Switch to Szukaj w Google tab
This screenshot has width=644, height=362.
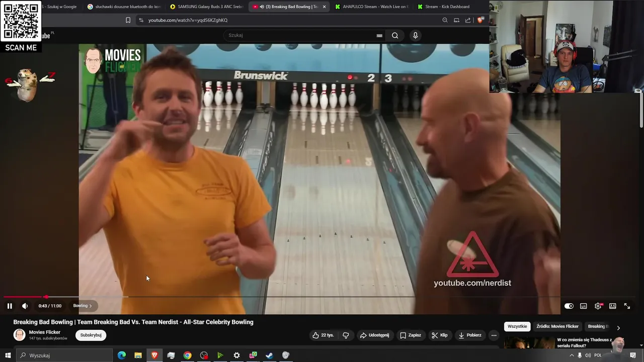pos(59,7)
